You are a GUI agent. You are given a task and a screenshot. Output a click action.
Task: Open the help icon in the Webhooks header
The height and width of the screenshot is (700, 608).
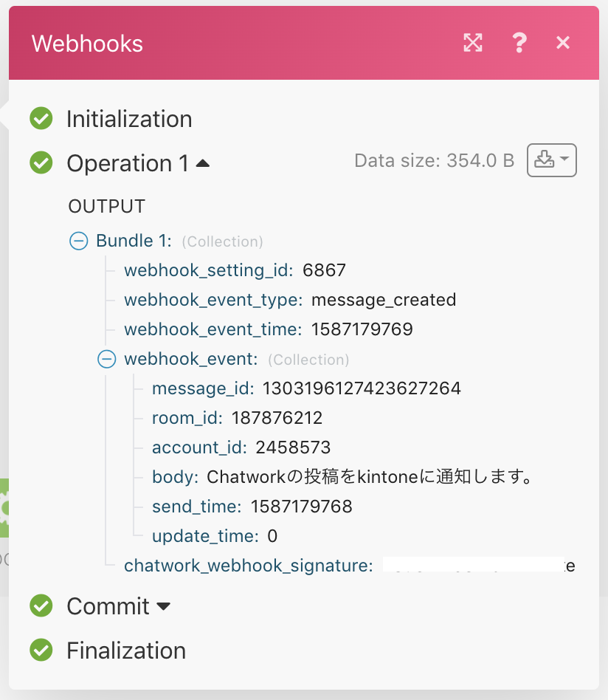point(519,43)
